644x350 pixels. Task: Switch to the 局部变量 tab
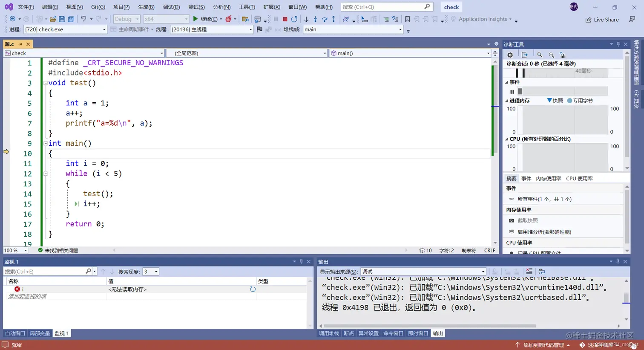click(x=40, y=333)
